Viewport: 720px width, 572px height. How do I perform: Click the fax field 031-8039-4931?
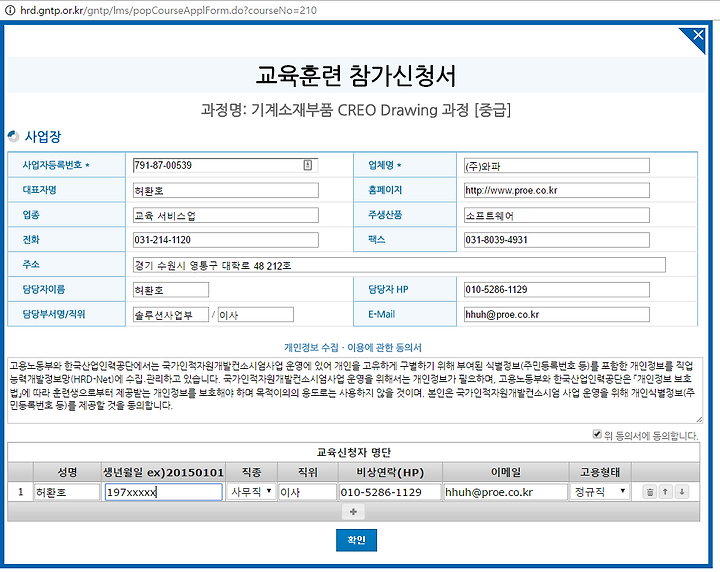(557, 240)
